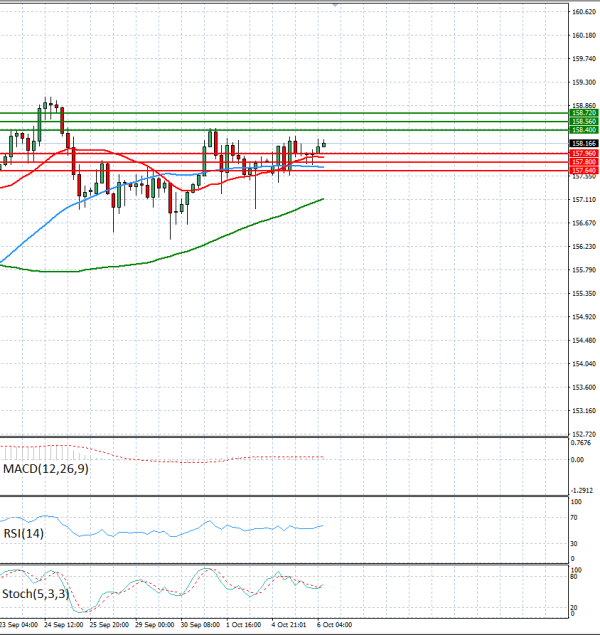This screenshot has height=635, width=600.
Task: Click the 154.040 price axis value
Action: point(584,364)
